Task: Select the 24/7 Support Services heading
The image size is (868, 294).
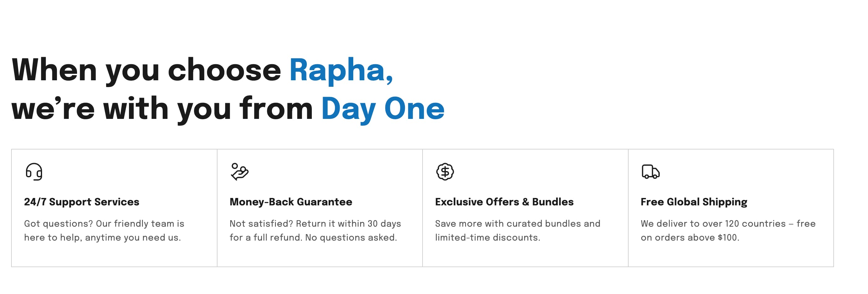Action: [82, 202]
